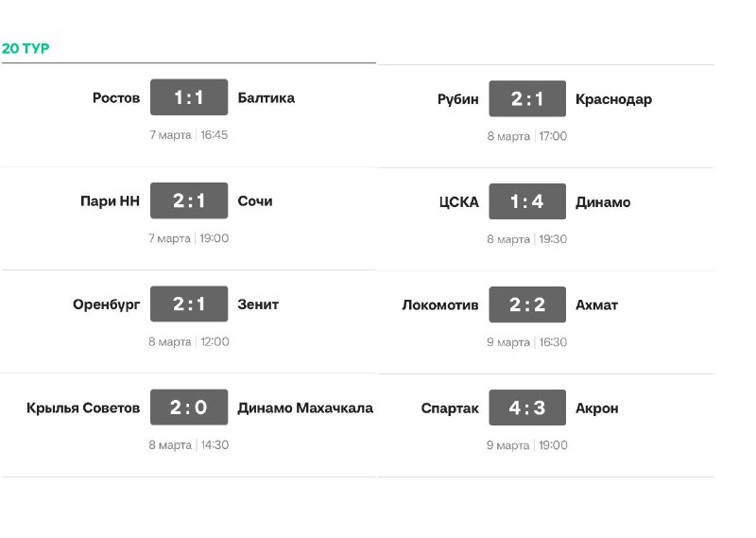
Task: Open the Рубин–Краснодар 2:1 score
Action: (x=527, y=99)
